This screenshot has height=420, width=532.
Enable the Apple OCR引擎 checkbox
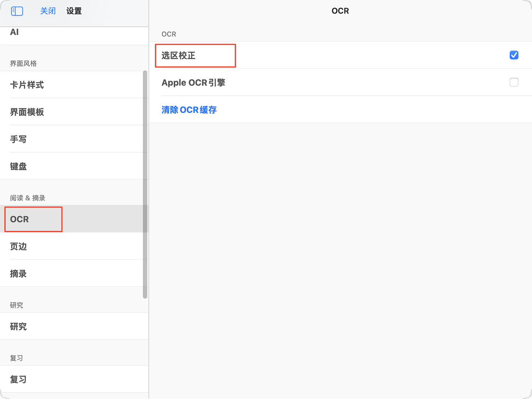coord(514,82)
